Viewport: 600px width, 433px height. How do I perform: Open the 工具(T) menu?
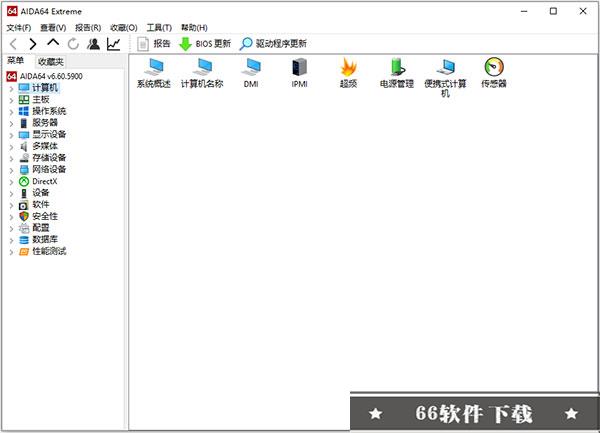coord(159,28)
